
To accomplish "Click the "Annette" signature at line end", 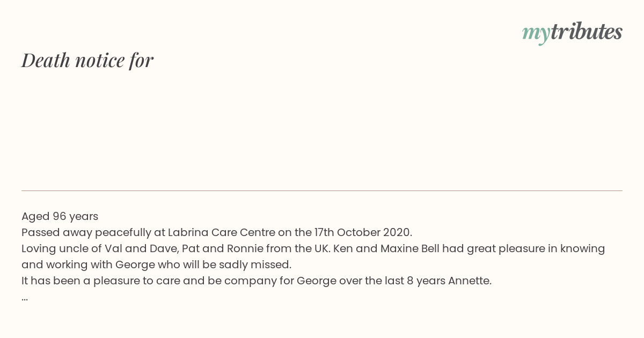I will (470, 281).
